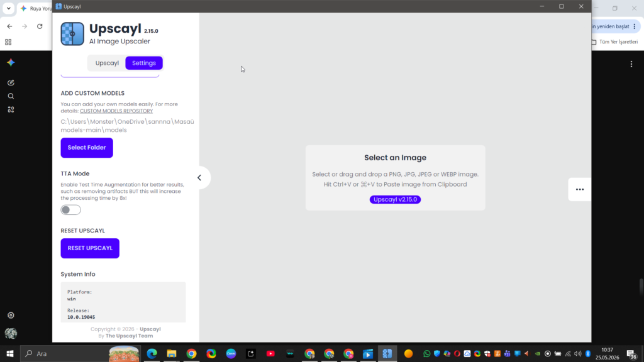This screenshot has width=644, height=362.
Task: Open the grid apps icon in browser sidebar
Action: pyautogui.click(x=11, y=109)
